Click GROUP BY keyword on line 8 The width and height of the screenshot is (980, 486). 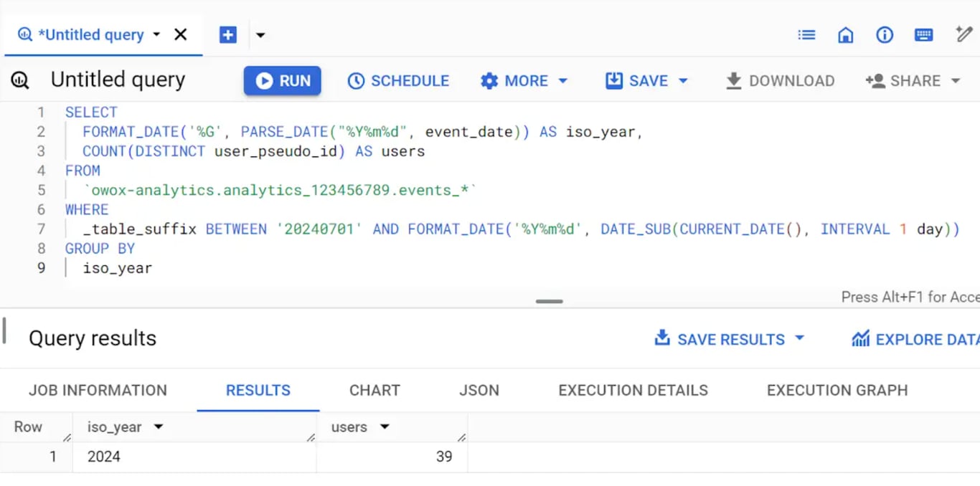point(100,249)
